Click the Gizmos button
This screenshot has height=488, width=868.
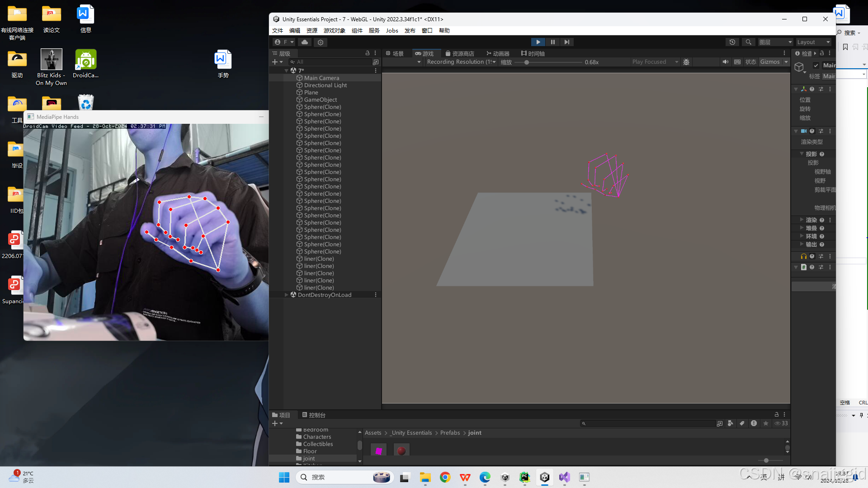pos(770,62)
